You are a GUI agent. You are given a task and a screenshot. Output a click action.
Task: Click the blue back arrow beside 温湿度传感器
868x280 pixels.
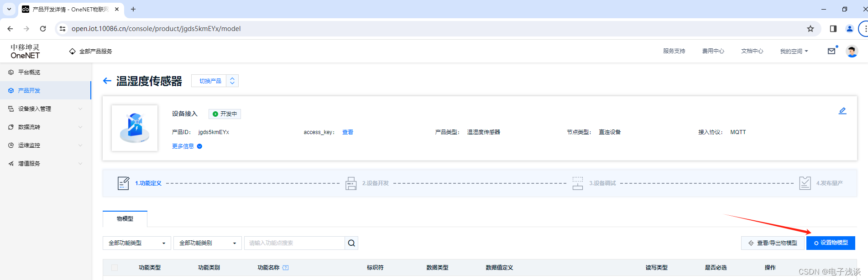(x=107, y=81)
